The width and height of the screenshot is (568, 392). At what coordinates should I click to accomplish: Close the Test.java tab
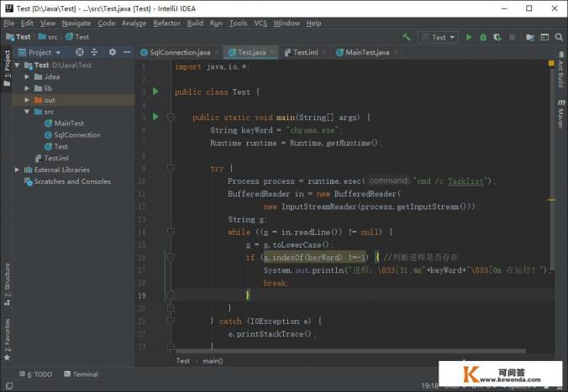273,52
